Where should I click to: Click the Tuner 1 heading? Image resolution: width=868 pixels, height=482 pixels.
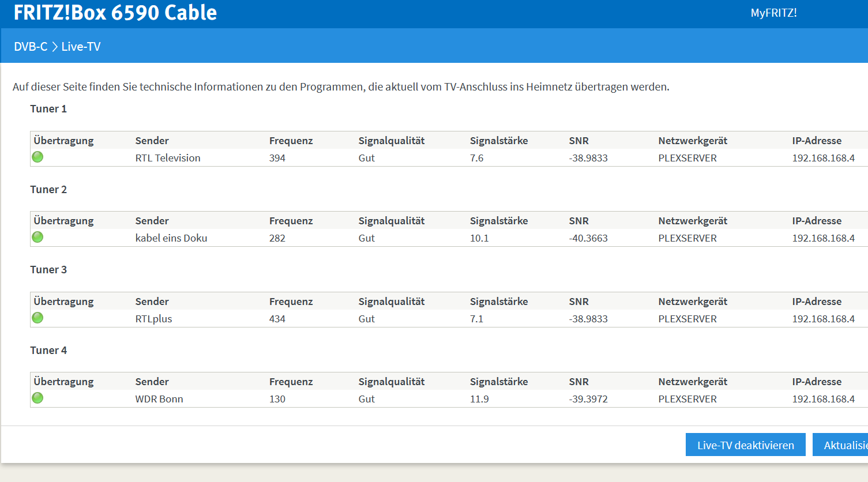[x=48, y=109]
